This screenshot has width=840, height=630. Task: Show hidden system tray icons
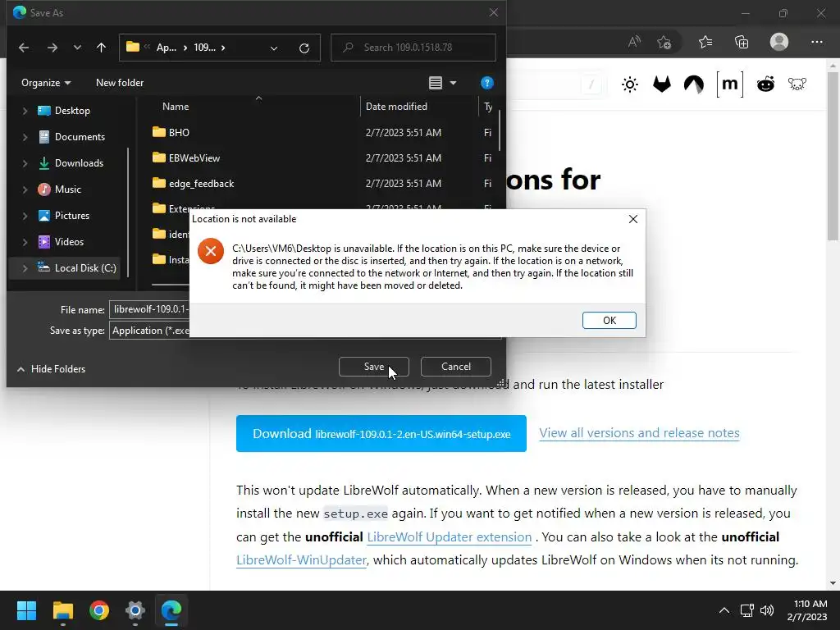[724, 610]
